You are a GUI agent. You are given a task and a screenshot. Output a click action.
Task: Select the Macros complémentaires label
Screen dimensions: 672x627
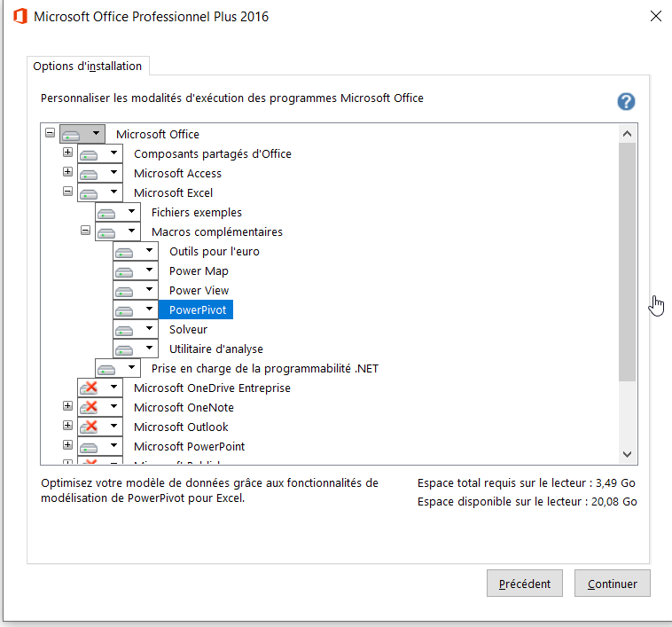pos(217,231)
